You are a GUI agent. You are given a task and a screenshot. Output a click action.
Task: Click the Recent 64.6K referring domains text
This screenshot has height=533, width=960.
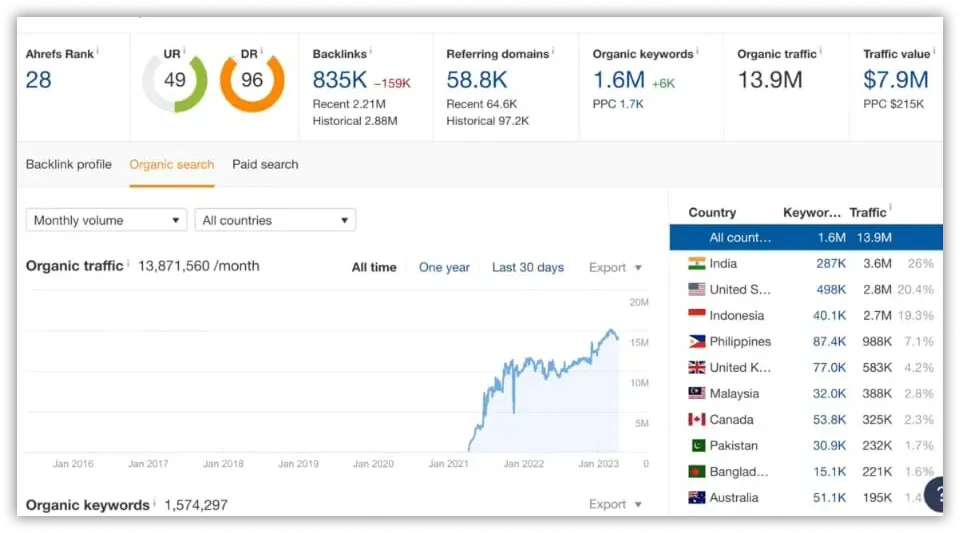point(481,104)
